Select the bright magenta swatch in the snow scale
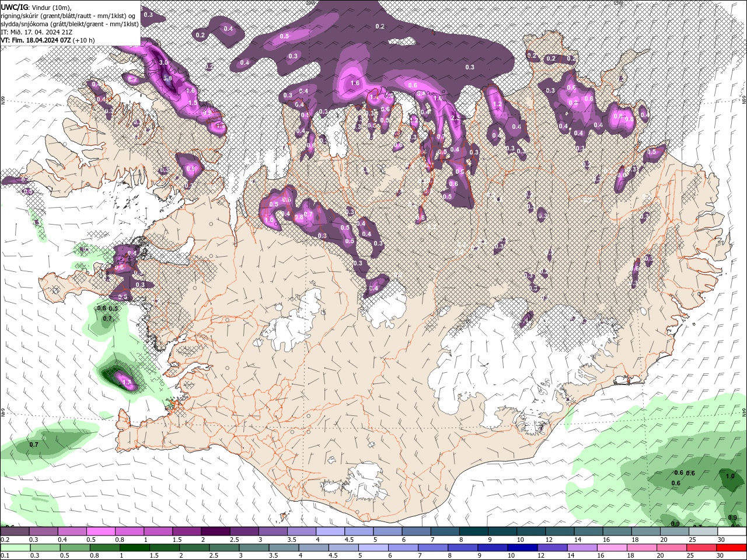 tap(100, 531)
